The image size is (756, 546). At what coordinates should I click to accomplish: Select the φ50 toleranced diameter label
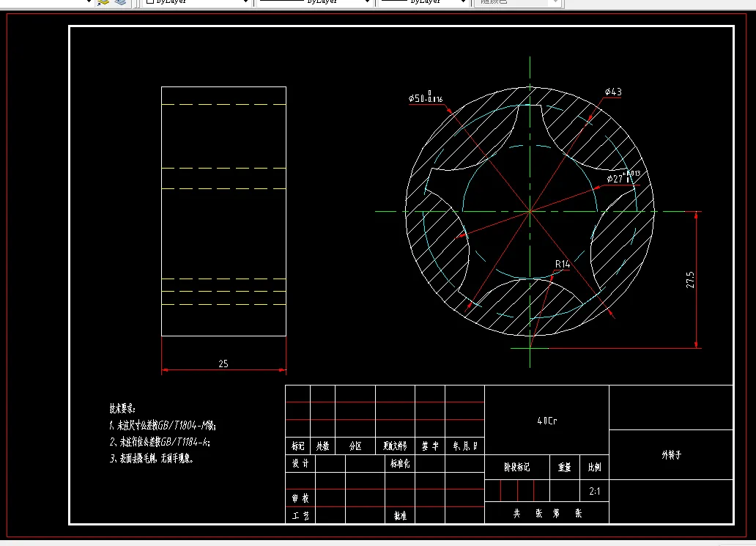[425, 97]
